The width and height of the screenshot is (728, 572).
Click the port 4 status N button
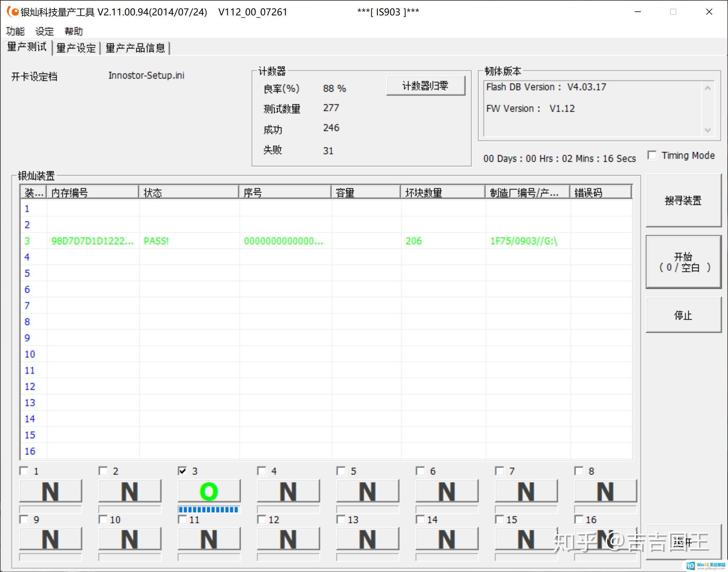pos(289,491)
